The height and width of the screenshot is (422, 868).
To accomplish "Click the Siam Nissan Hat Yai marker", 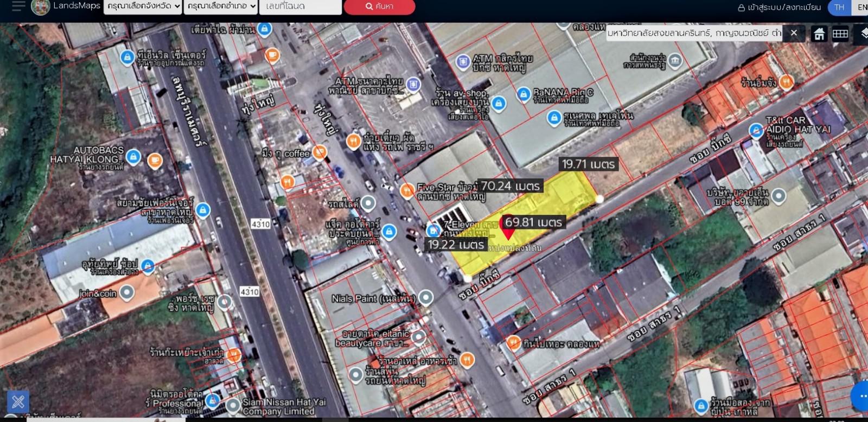I will click(233, 406).
